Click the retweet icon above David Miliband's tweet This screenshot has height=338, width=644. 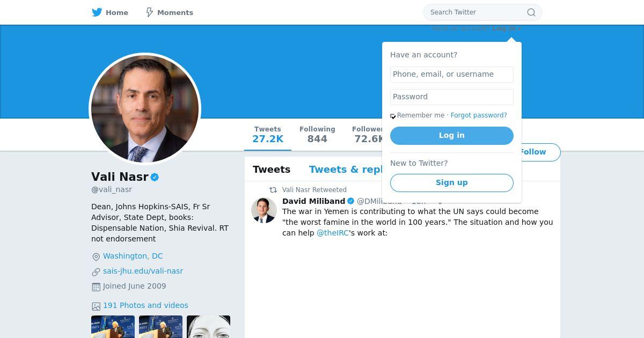tap(273, 190)
